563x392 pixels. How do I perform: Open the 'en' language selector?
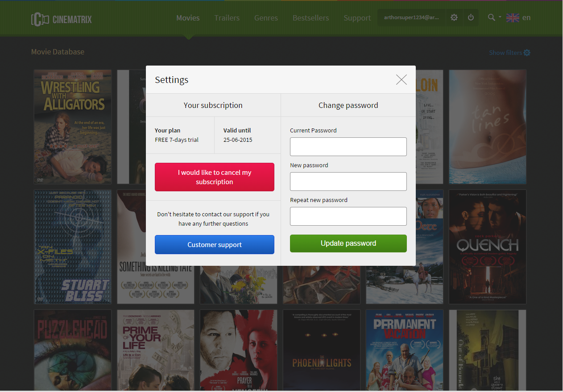click(x=526, y=18)
